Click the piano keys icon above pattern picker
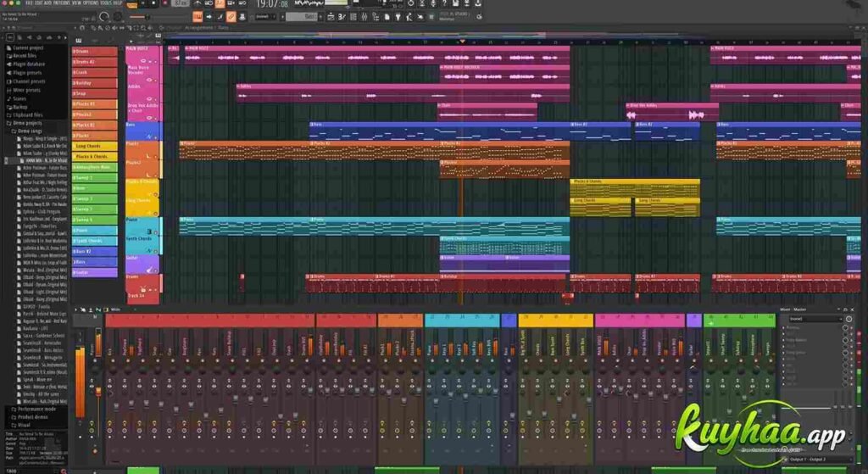 [78, 41]
